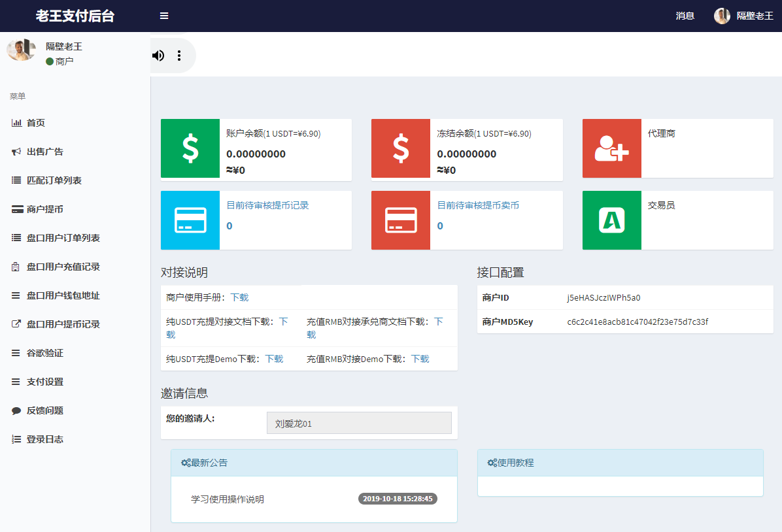Download the merchant user manual

(x=239, y=297)
